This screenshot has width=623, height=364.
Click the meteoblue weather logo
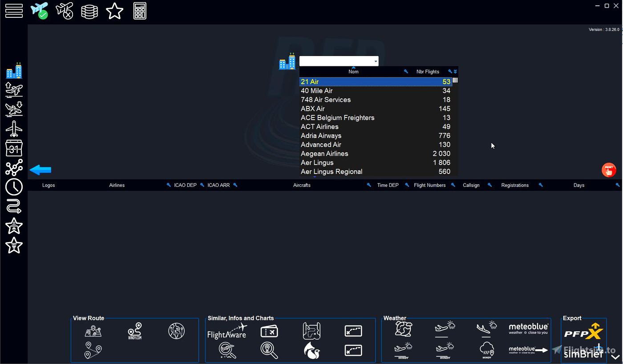(x=528, y=328)
